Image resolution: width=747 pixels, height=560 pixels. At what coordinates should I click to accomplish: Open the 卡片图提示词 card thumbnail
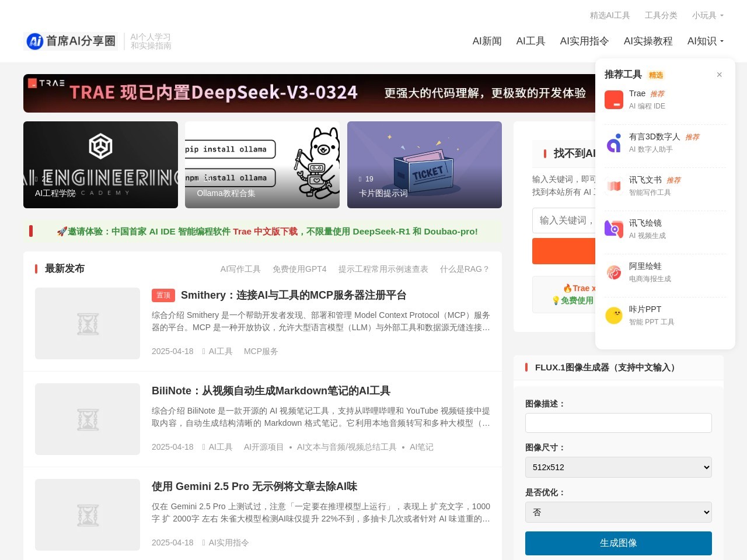click(424, 164)
